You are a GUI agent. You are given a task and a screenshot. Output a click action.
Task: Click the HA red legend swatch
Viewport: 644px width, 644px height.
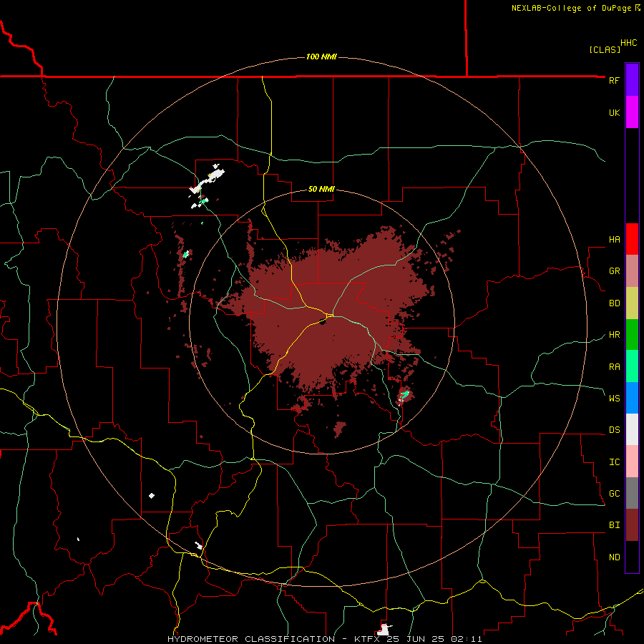tap(632, 239)
